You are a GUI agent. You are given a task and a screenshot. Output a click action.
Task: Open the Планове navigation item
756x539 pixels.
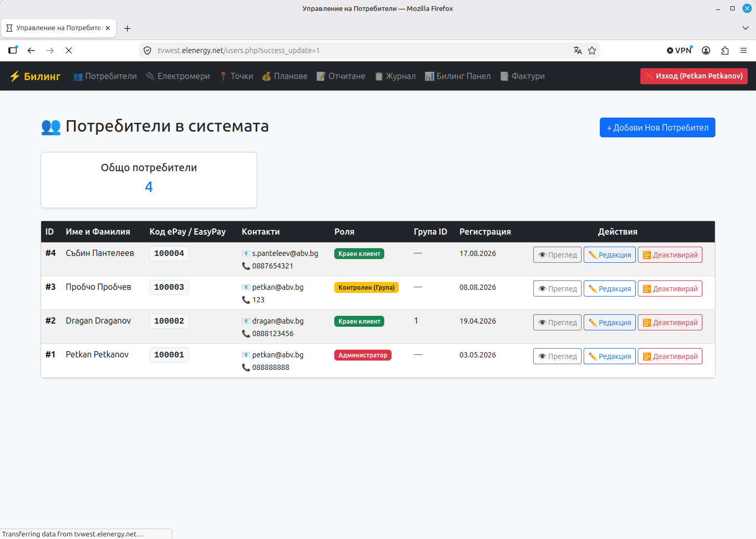click(x=285, y=76)
